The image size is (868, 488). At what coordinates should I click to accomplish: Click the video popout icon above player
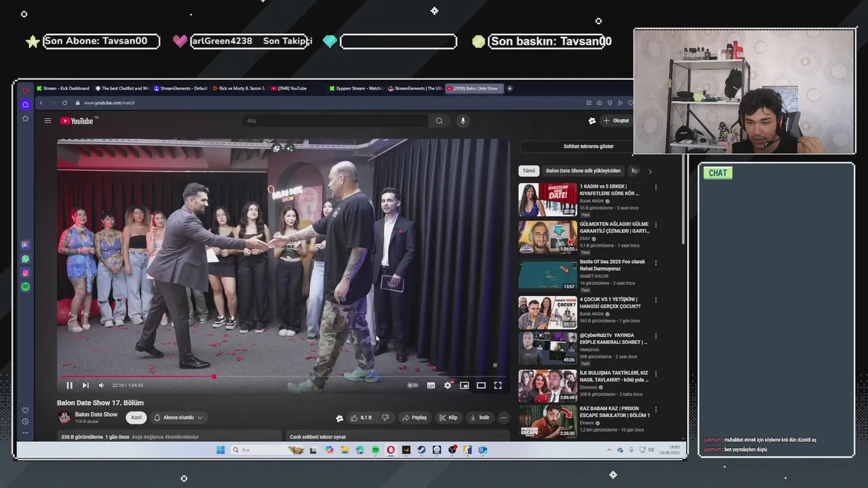(x=277, y=148)
